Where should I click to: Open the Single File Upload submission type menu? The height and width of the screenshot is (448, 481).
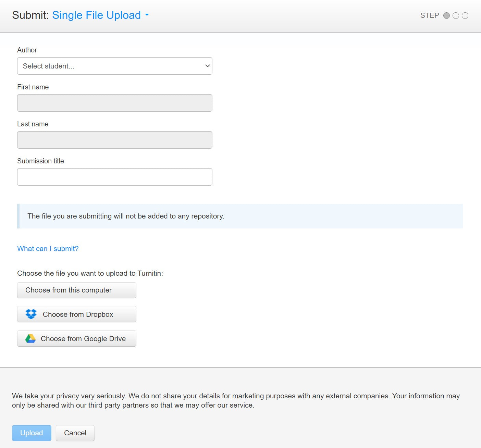(96, 15)
